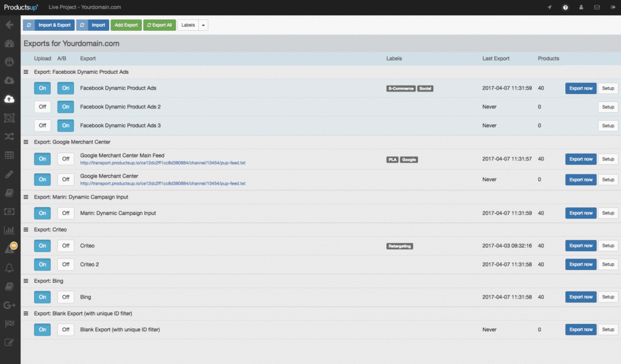Click the Retargeting label tag
This screenshot has height=364, width=621.
coord(400,246)
